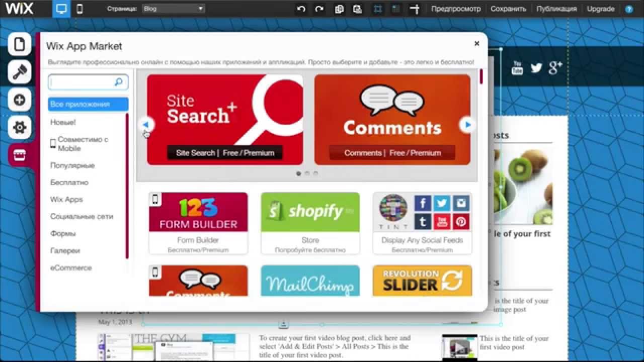
Task: Click the paste icon in top toolbar
Action: tap(358, 9)
